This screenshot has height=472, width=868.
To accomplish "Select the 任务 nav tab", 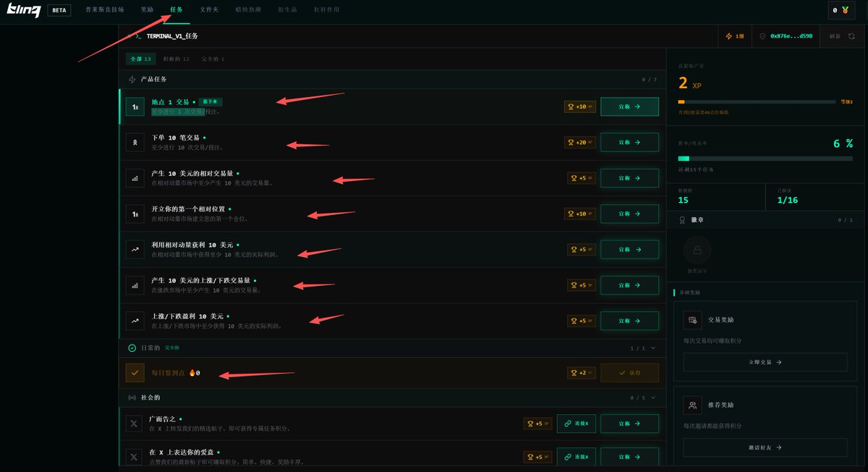I will (176, 10).
